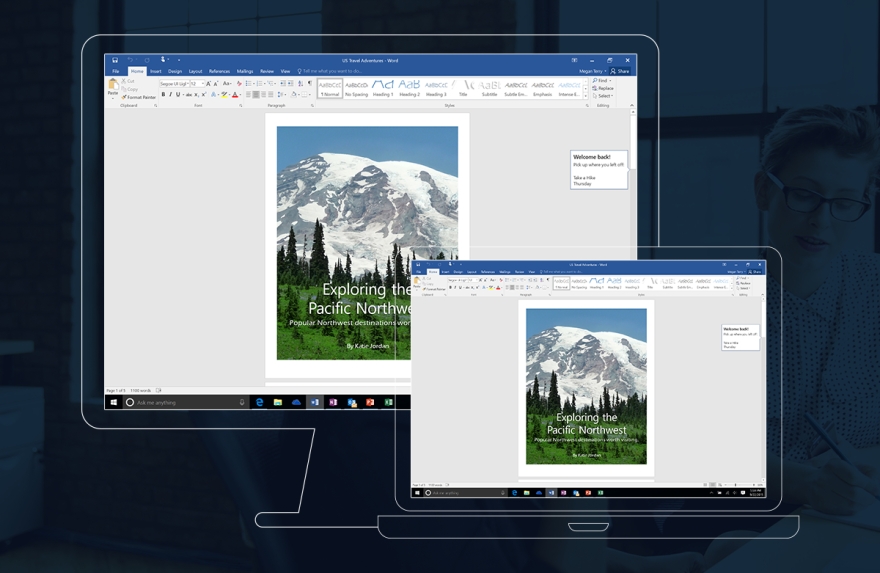The image size is (880, 573).
Task: Toggle Bold in large Word window
Action: coord(163,94)
